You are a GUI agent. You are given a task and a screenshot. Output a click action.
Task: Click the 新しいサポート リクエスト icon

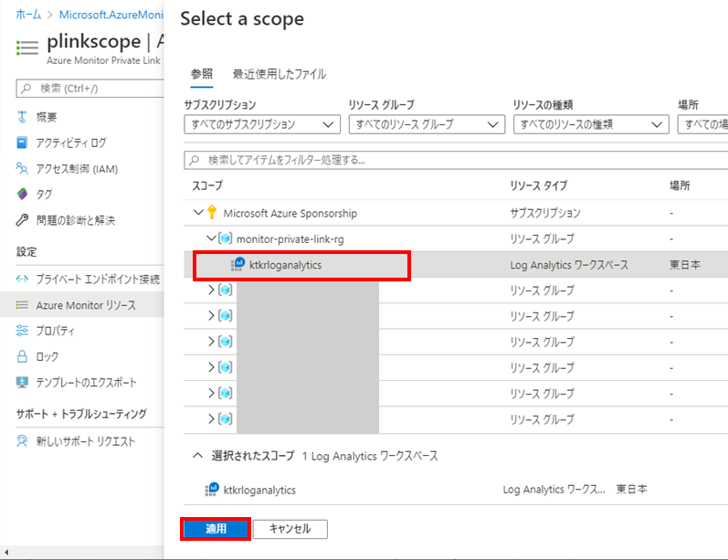click(22, 441)
